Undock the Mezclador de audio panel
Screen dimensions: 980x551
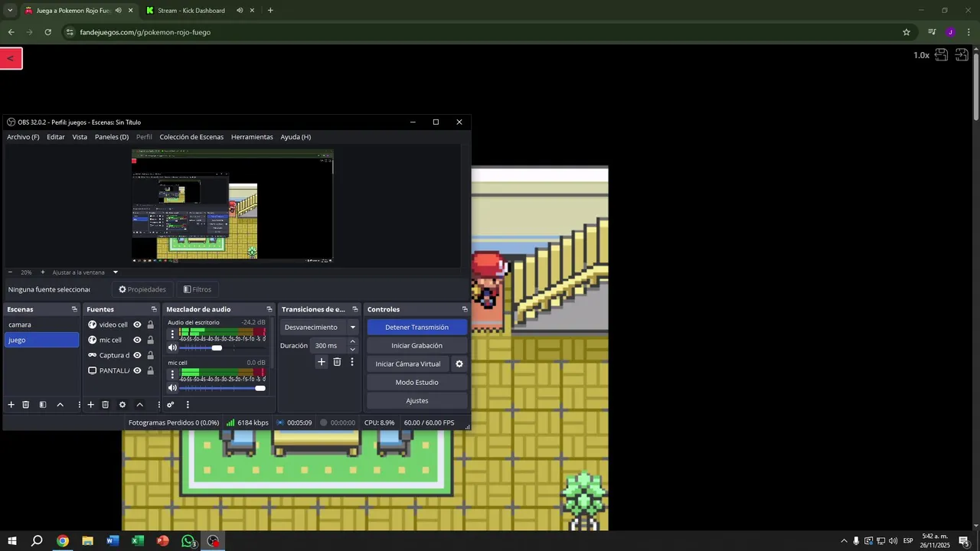tap(269, 309)
